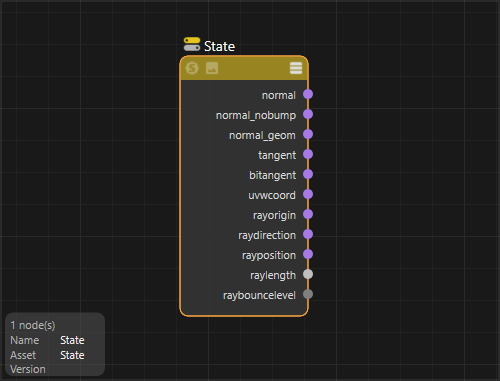Click the light gray raylength port
This screenshot has height=381, width=500.
tap(308, 274)
